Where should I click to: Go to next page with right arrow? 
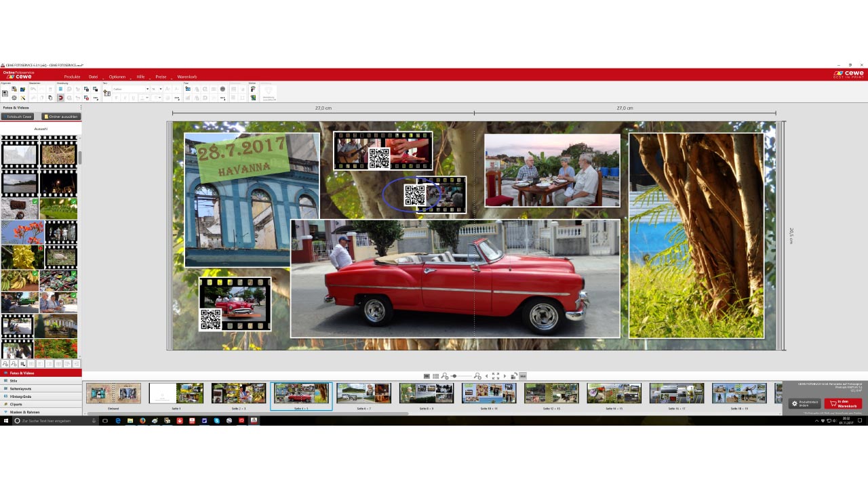tap(505, 376)
